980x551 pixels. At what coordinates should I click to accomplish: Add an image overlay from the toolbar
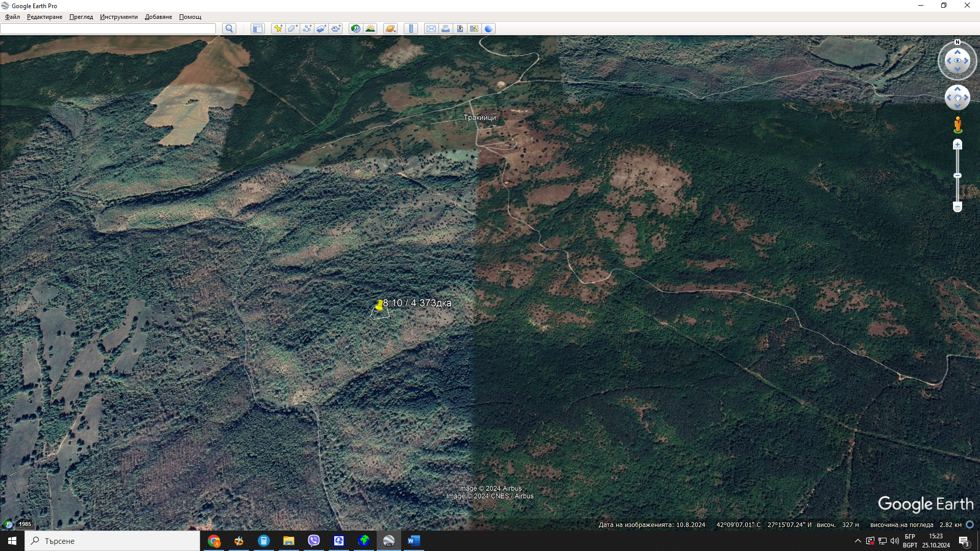click(321, 29)
